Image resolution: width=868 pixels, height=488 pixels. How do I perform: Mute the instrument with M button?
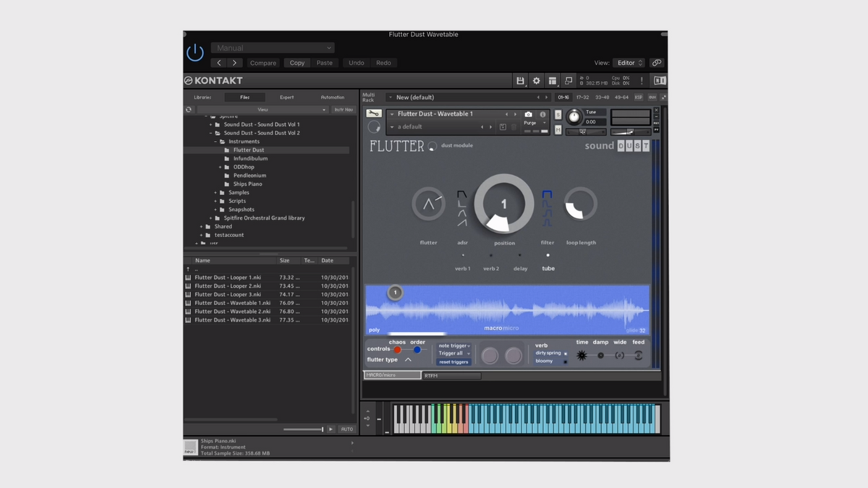(x=558, y=130)
